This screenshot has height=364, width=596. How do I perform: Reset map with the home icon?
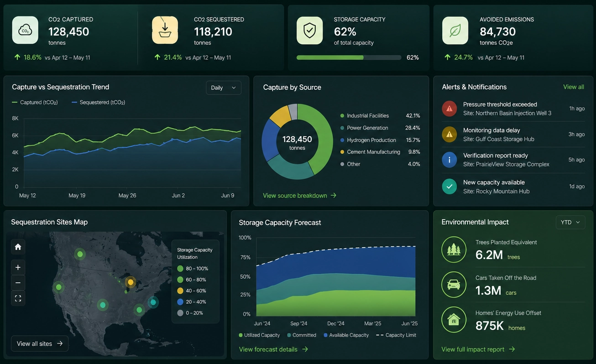18,247
